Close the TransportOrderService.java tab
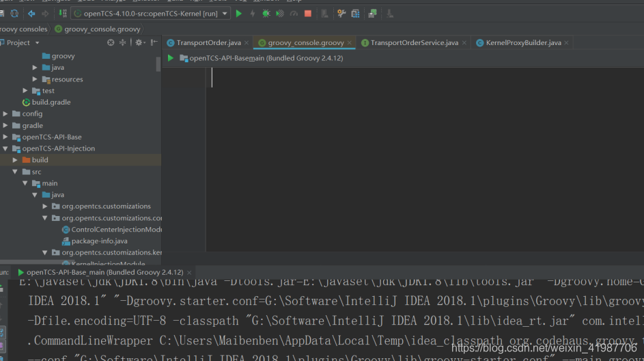 click(464, 43)
